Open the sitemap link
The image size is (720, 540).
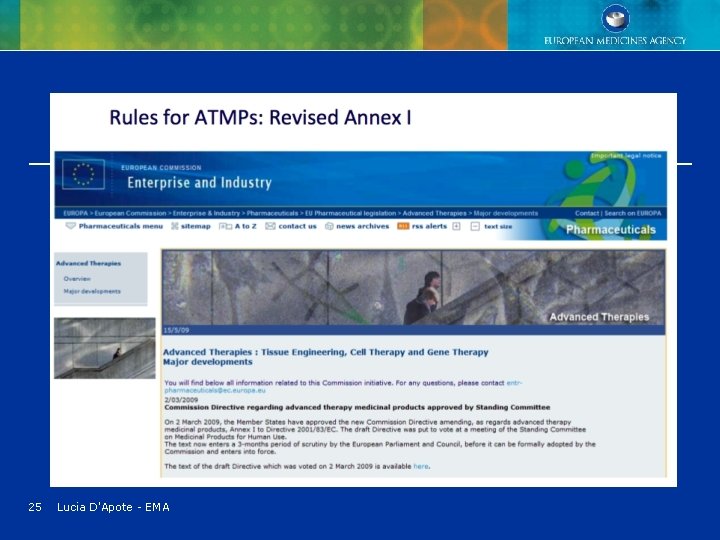(196, 226)
